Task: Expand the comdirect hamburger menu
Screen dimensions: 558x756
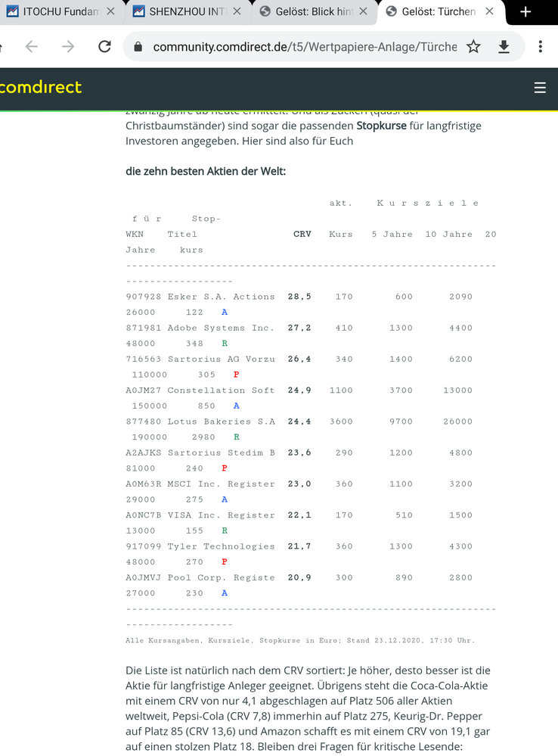Action: tap(540, 88)
